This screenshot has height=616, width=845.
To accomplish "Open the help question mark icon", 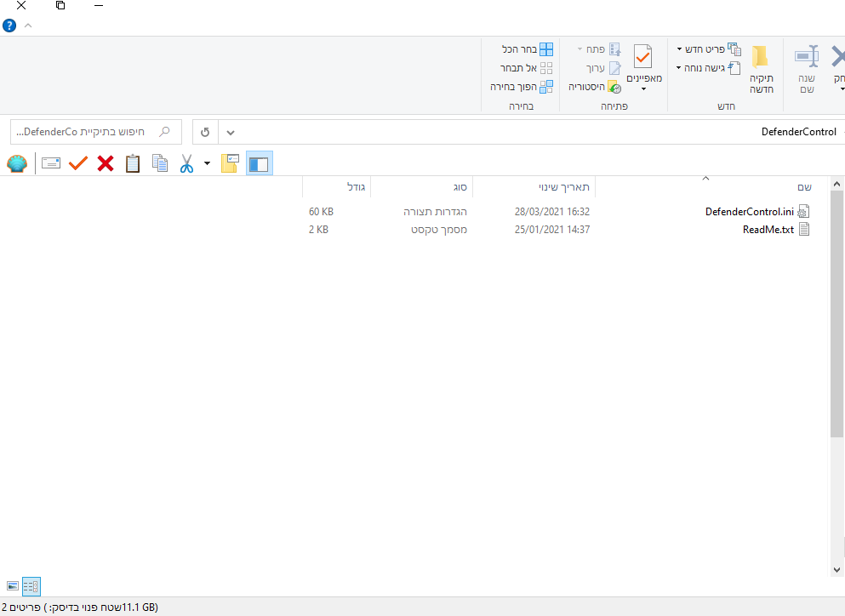I will (9, 26).
